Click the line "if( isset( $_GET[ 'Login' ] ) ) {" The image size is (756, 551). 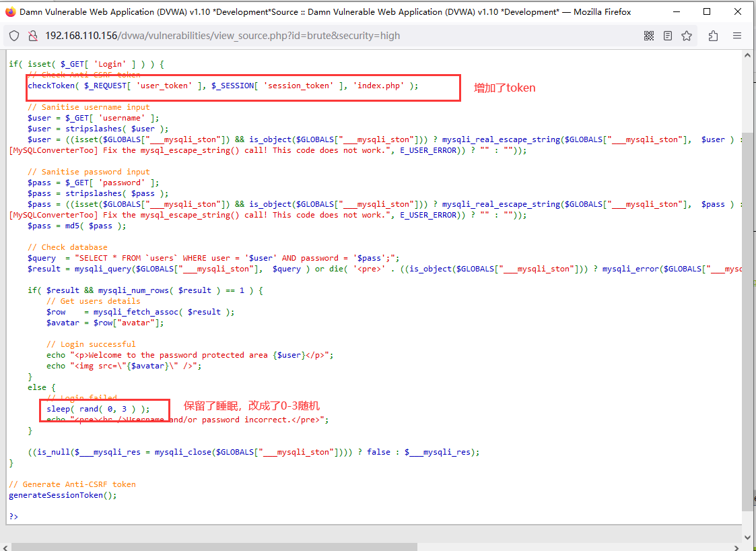click(87, 64)
